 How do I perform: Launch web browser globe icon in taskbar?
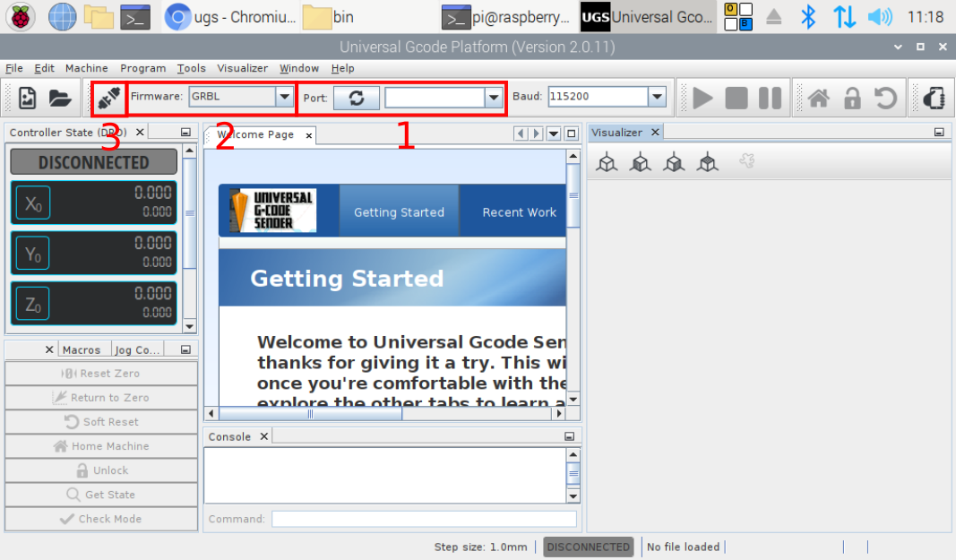[x=62, y=17]
